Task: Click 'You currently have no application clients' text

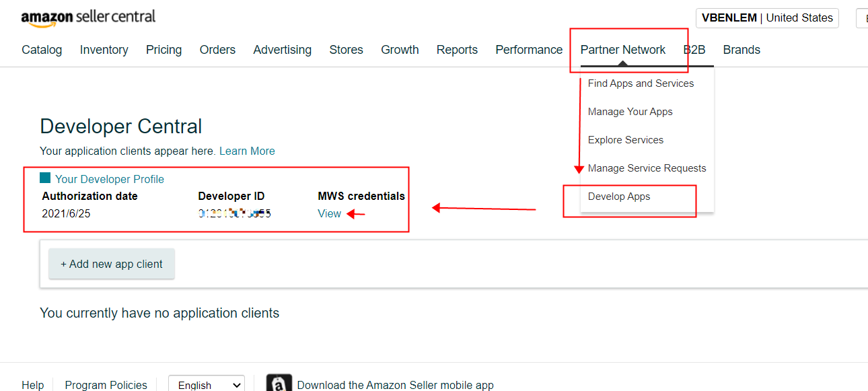Action: (x=159, y=313)
